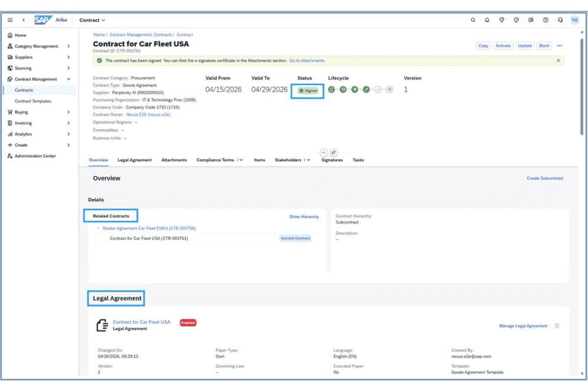The width and height of the screenshot is (588, 392).
Task: Click the first green lifecycle step icon
Action: [x=331, y=89]
